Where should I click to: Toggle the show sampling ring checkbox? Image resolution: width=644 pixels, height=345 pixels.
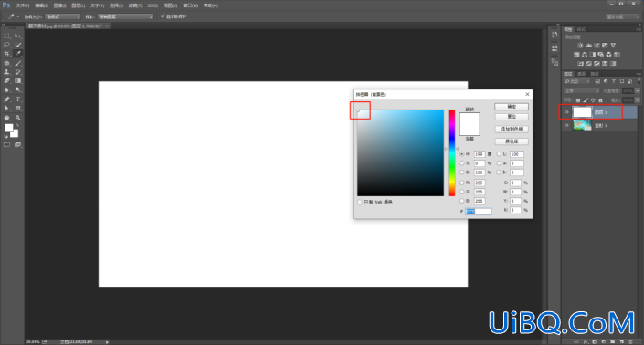(163, 16)
